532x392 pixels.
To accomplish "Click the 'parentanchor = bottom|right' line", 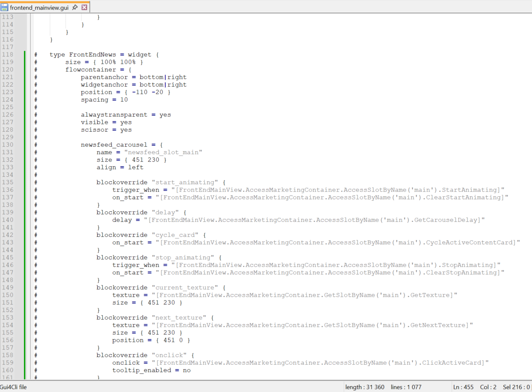I will pyautogui.click(x=134, y=77).
